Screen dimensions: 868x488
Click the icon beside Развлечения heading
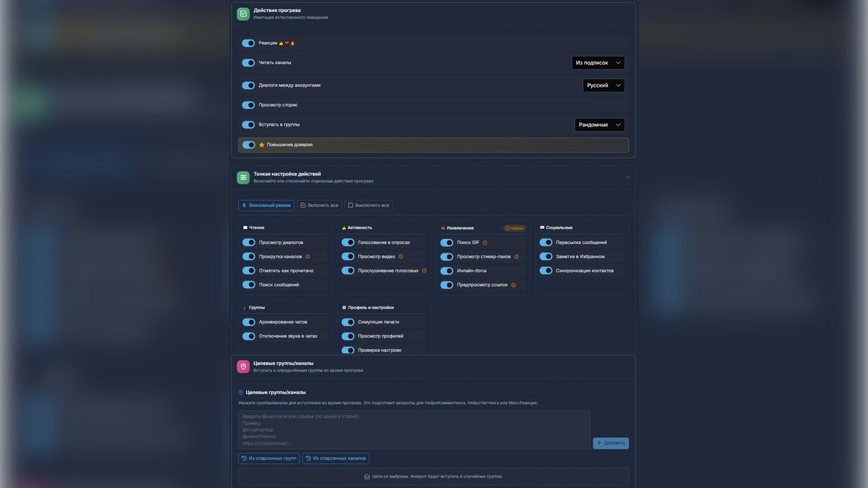tap(443, 228)
